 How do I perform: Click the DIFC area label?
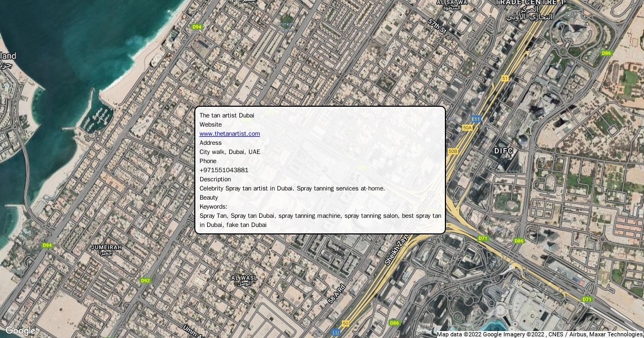[x=503, y=151]
